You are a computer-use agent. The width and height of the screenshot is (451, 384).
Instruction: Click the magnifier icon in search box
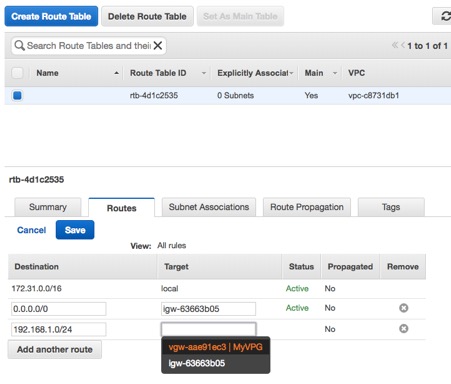coord(20,45)
